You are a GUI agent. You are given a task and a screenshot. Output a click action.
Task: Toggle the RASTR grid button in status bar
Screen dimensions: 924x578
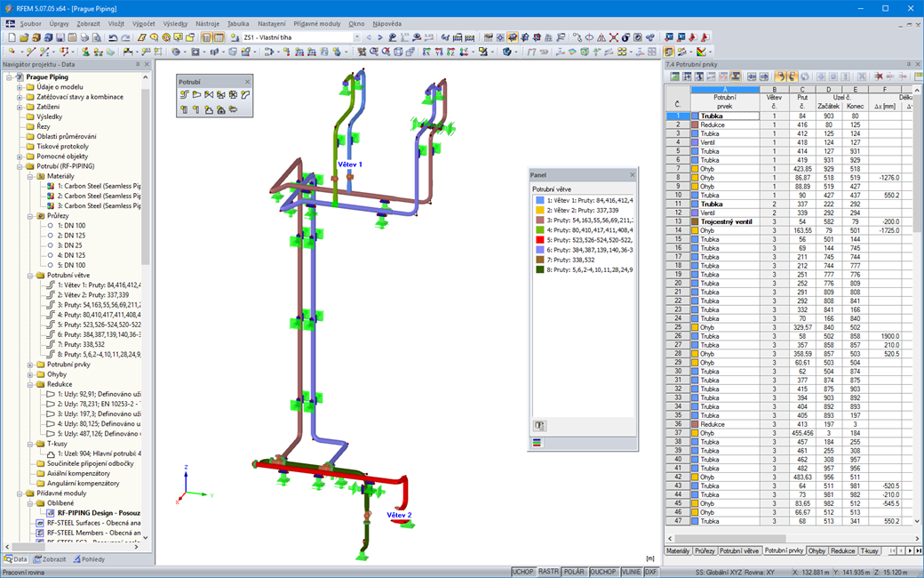[x=548, y=572]
